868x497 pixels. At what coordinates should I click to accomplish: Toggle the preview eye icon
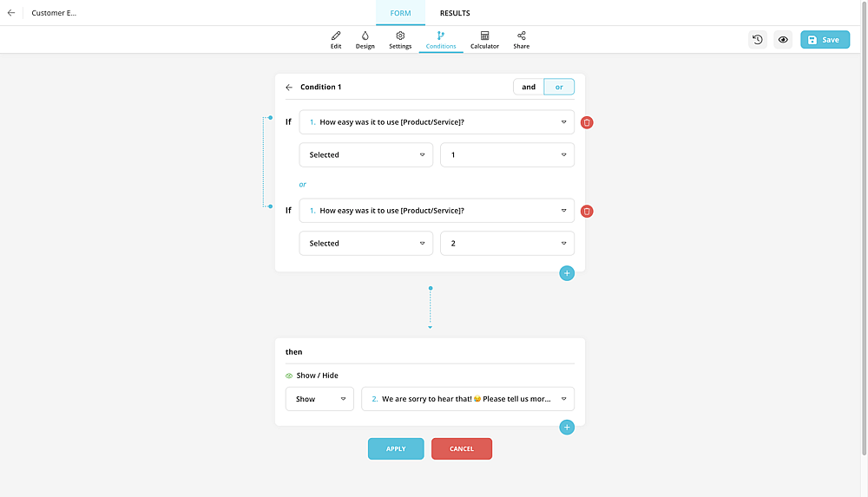tap(783, 40)
